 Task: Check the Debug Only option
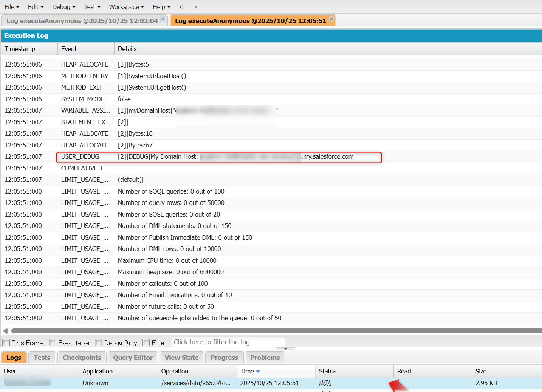pyautogui.click(x=99, y=343)
